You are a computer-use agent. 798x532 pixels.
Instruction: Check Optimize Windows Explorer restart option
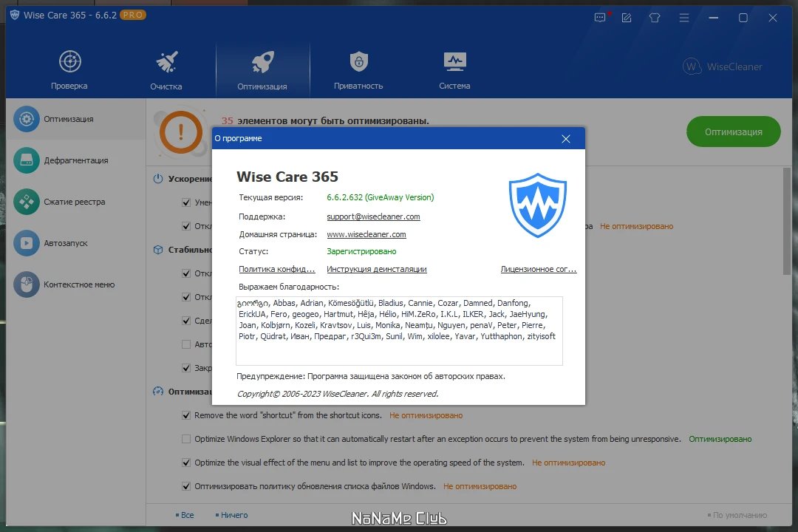[x=186, y=439]
